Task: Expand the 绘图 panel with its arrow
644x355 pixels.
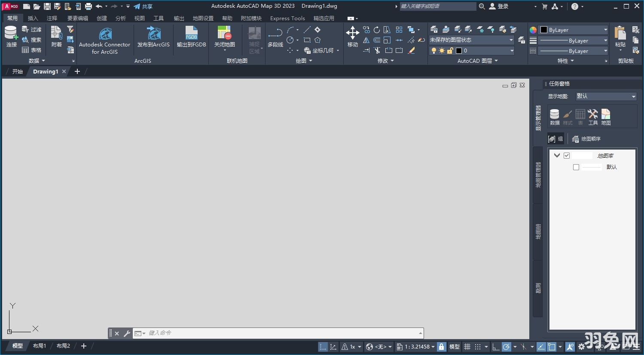Action: point(310,61)
